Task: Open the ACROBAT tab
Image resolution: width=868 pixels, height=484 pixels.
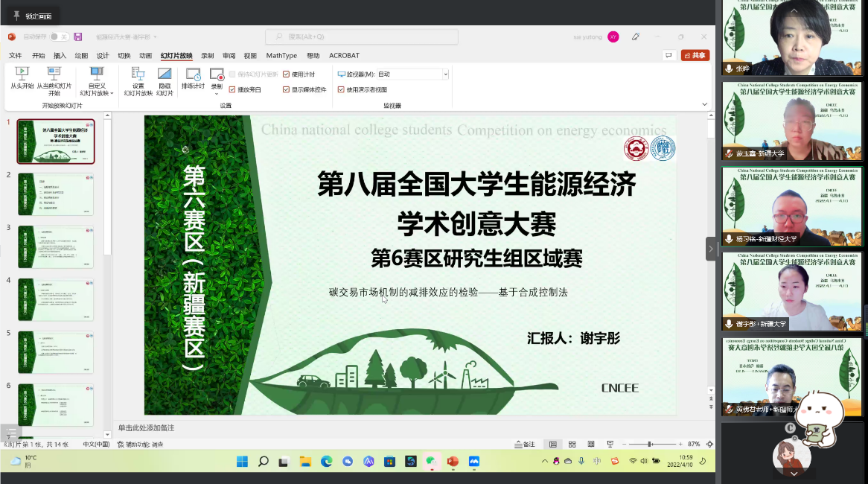Action: tap(345, 55)
